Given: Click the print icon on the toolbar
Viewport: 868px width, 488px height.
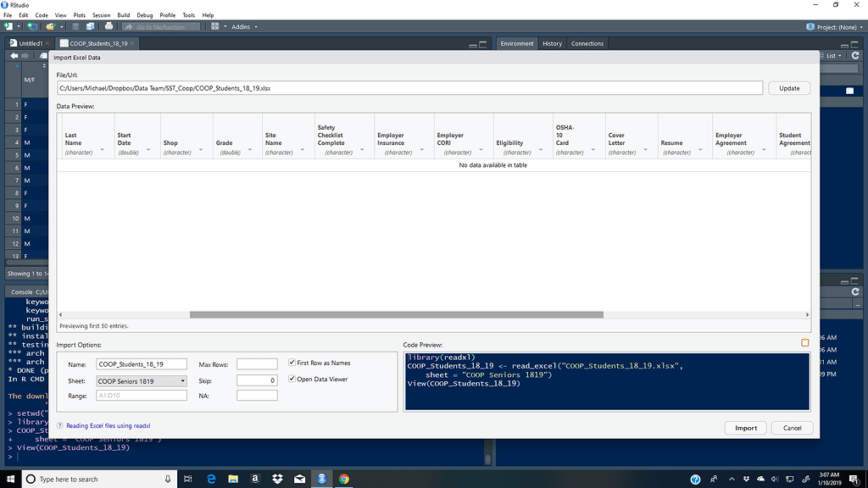Looking at the screenshot, I should [109, 25].
